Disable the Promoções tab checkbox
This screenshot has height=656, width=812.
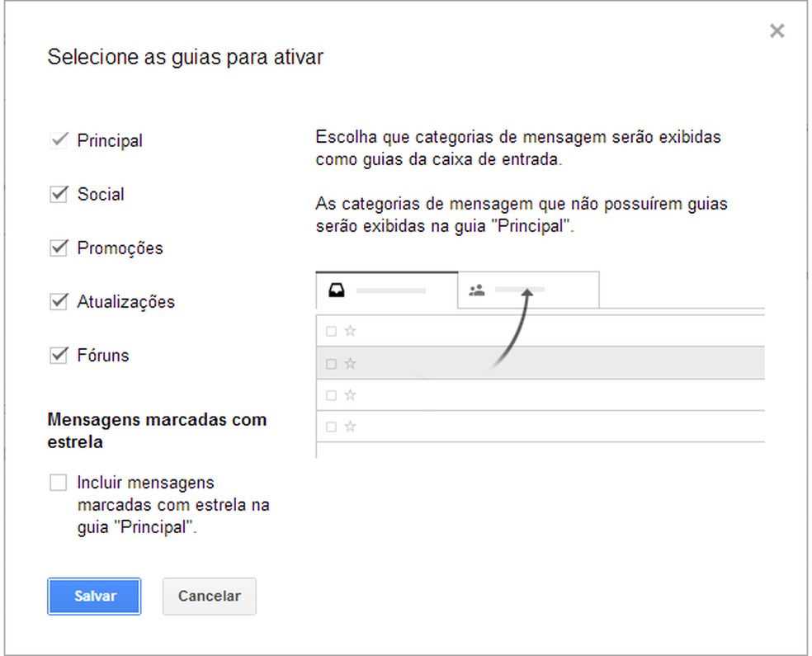coord(59,248)
